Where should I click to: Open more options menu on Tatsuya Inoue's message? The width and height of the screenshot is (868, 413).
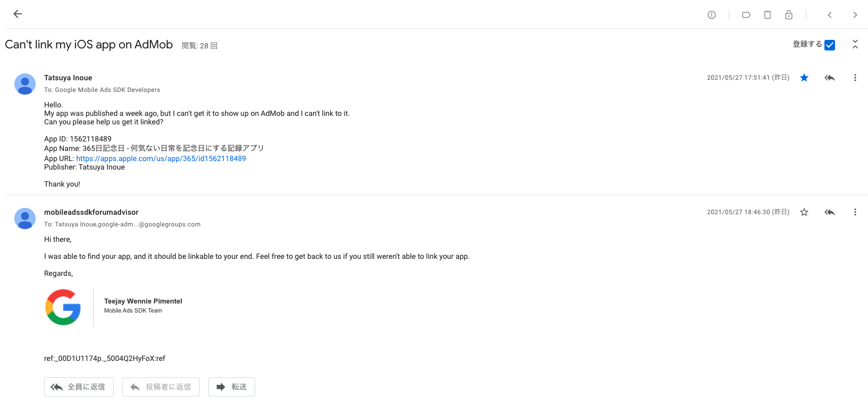coord(855,78)
